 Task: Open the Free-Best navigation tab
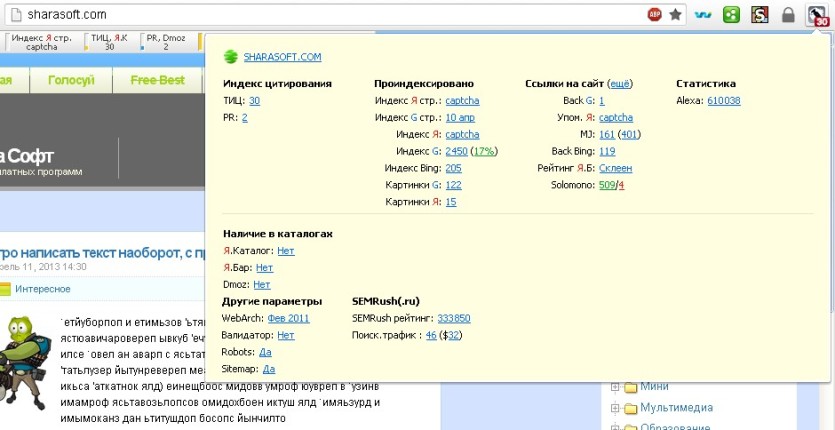158,80
